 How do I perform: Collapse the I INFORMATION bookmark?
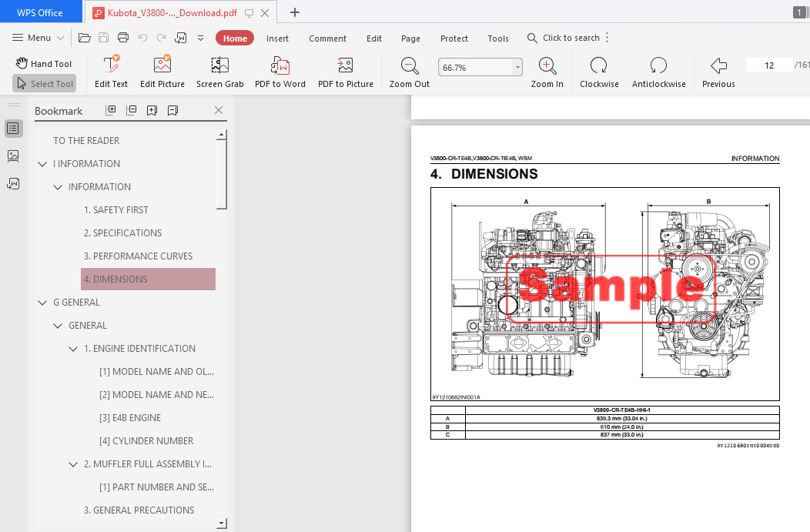pyautogui.click(x=42, y=164)
